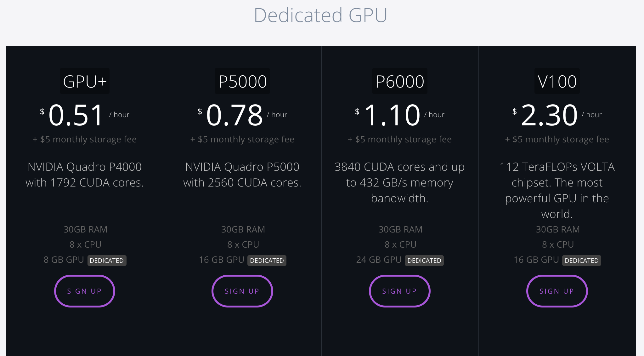
Task: Click the 2.30 per hour price
Action: 549,115
